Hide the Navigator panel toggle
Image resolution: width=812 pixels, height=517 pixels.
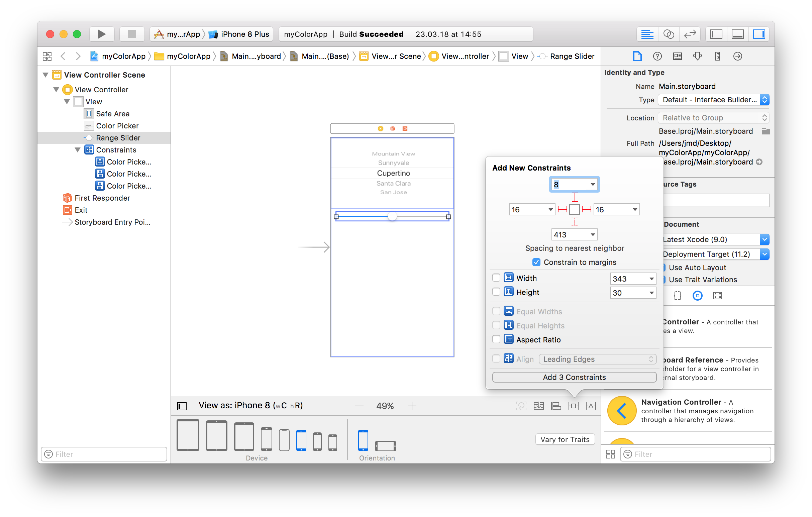[x=716, y=34]
